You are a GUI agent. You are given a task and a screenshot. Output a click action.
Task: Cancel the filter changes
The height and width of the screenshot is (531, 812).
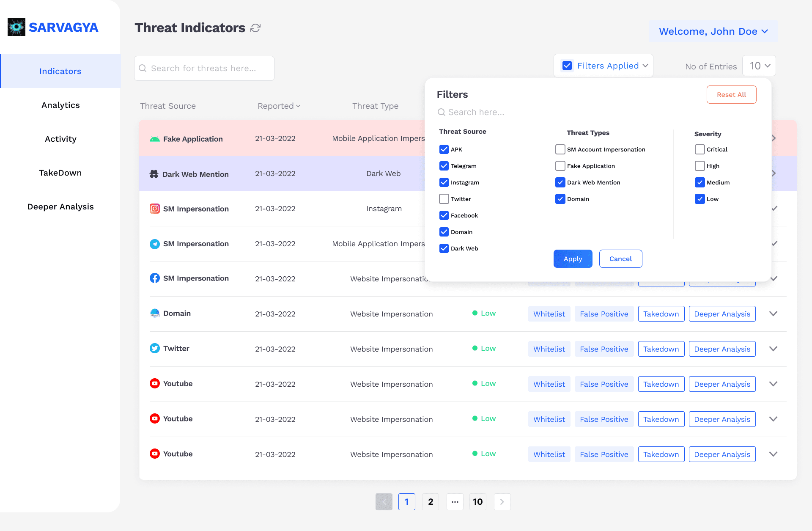click(620, 259)
